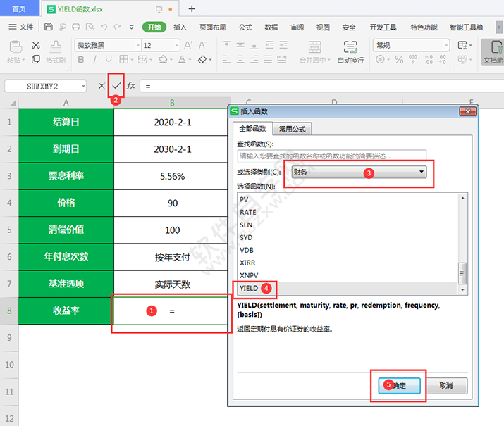Toggle Italic formatting

(94, 59)
